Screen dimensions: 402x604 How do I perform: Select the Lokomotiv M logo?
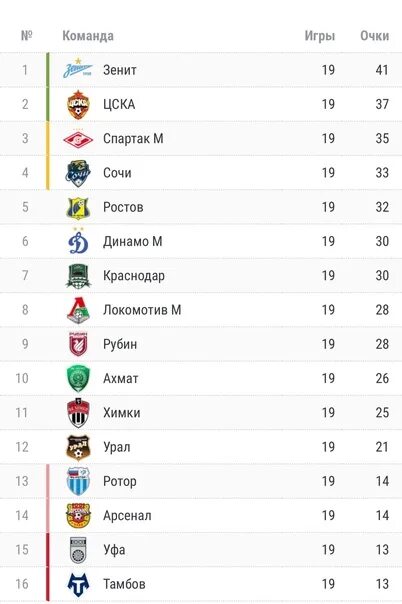(78, 310)
